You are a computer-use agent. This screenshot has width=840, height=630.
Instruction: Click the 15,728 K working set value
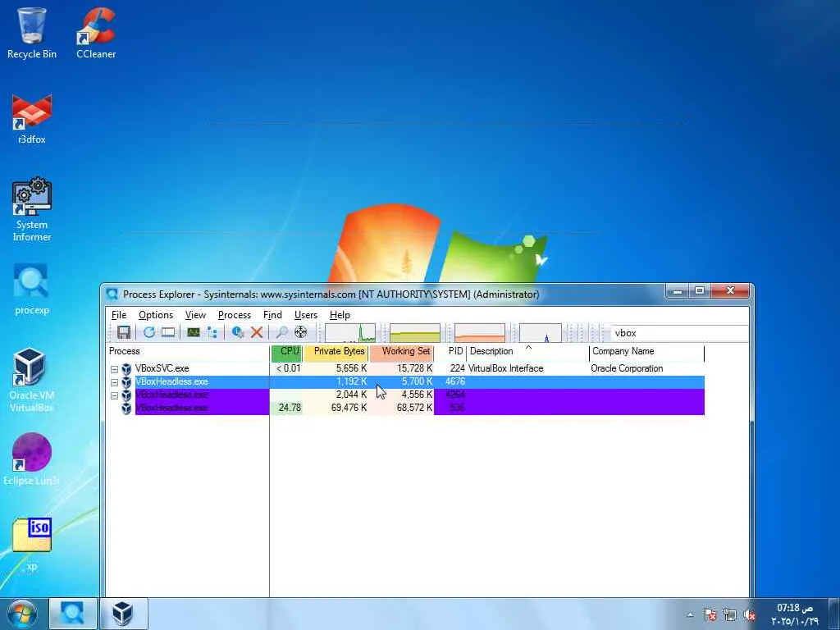click(x=414, y=368)
